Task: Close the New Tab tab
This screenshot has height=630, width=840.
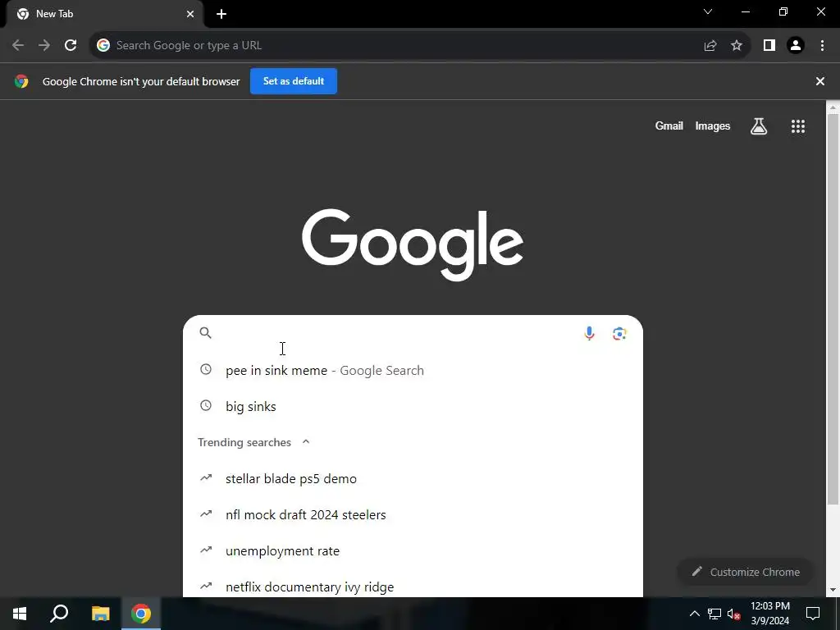Action: (x=190, y=14)
